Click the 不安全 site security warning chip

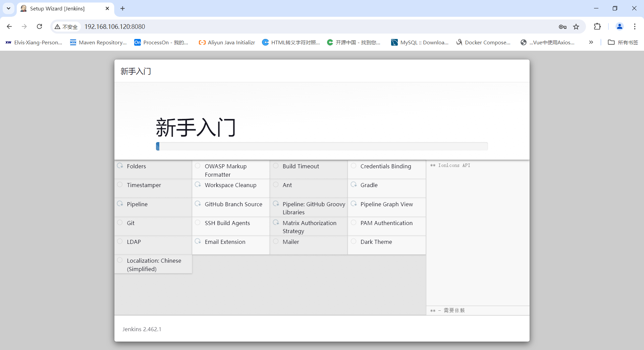[66, 27]
